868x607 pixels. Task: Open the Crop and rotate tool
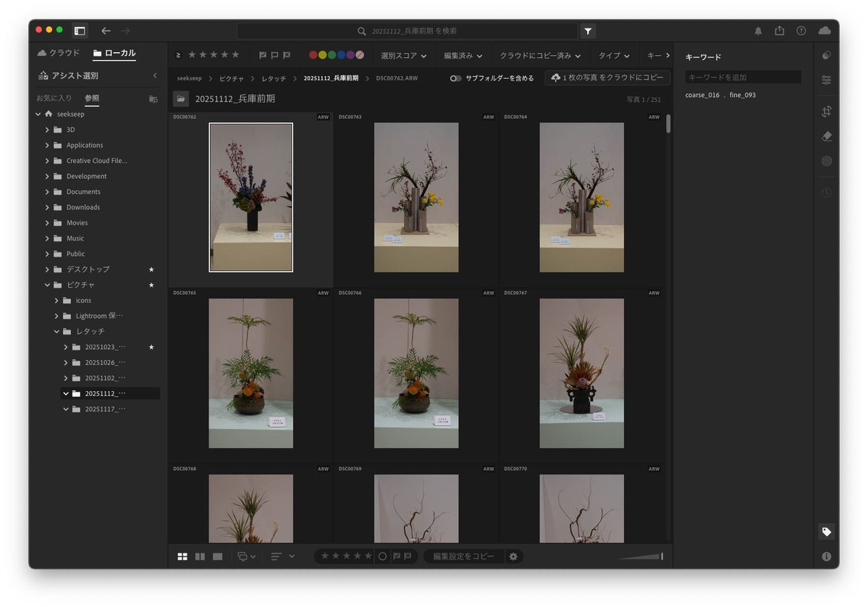(x=826, y=112)
